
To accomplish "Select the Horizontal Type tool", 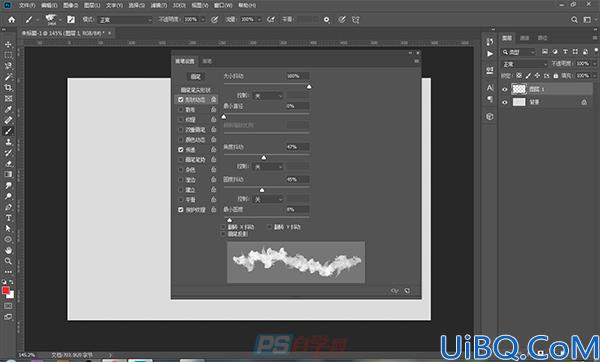I will 8,218.
